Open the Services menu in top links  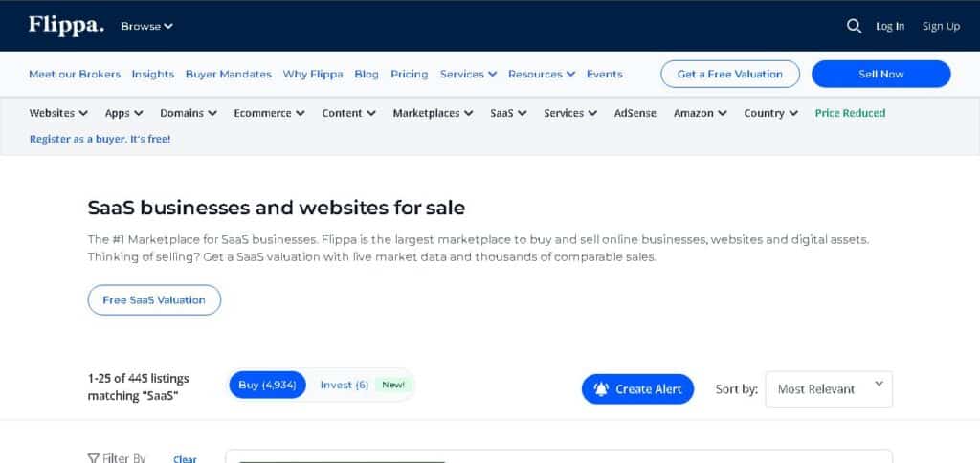tap(468, 74)
